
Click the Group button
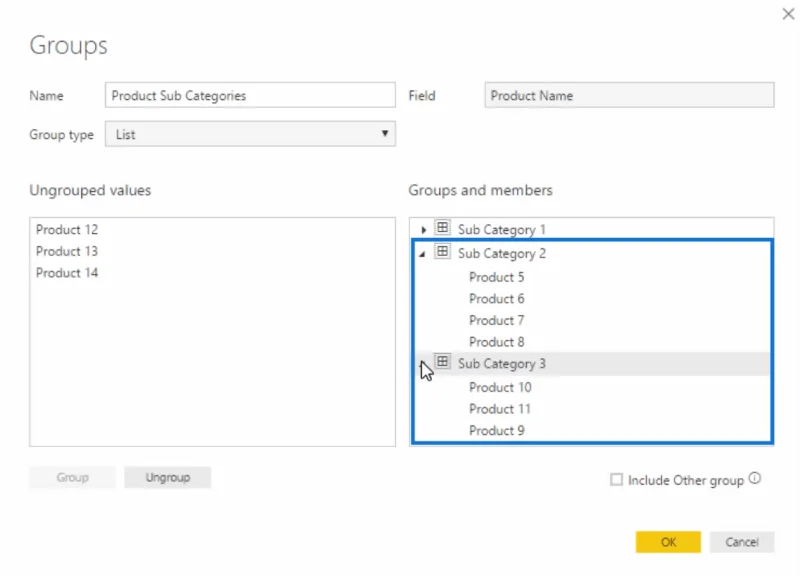[72, 478]
